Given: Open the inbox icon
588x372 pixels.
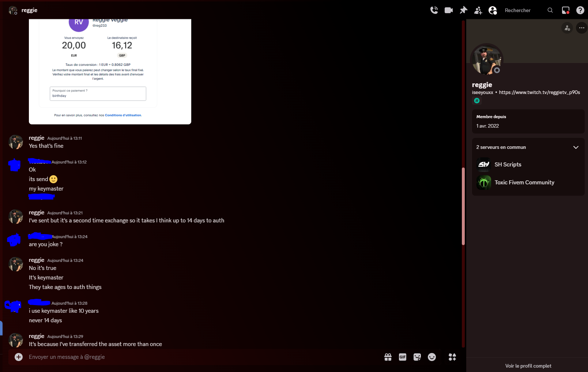Looking at the screenshot, I should (566, 10).
